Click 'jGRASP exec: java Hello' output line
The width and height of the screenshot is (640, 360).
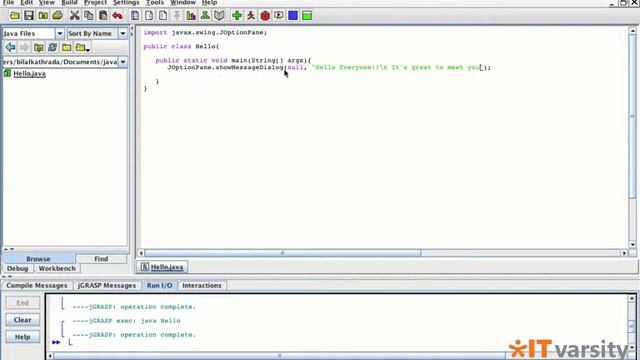pyautogui.click(x=126, y=321)
